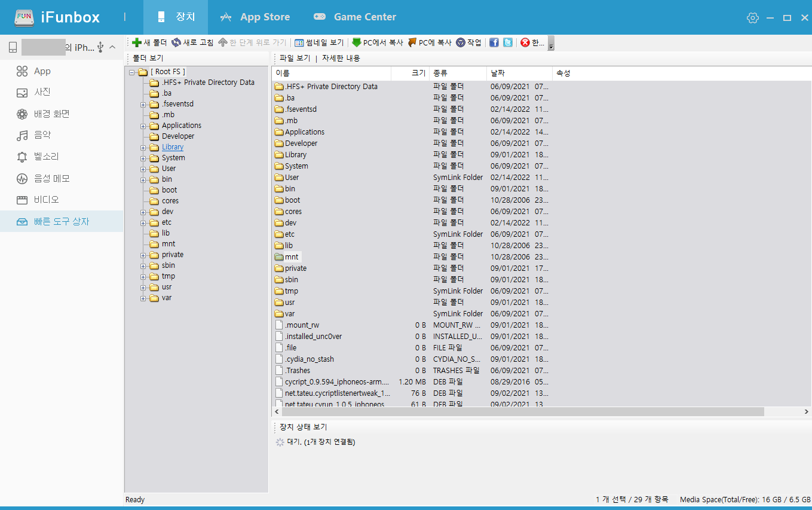This screenshot has width=812, height=510.
Task: Sort by 크기 size column header
Action: (x=410, y=73)
